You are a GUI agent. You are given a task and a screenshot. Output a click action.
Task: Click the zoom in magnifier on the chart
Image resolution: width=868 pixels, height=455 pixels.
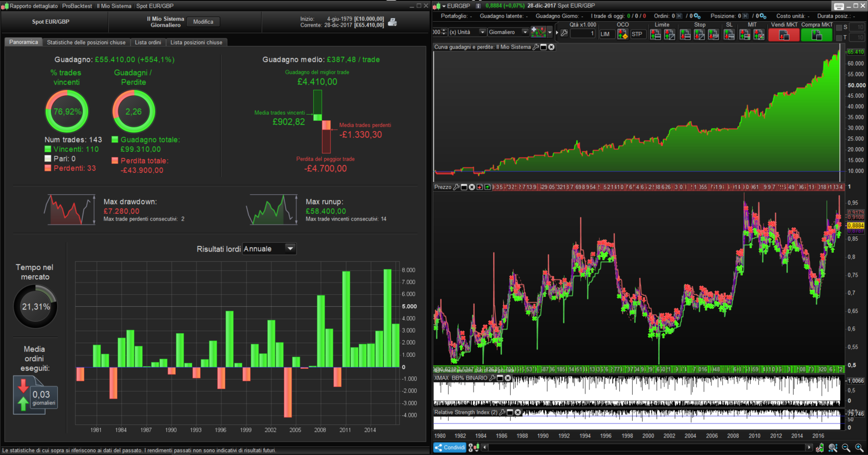859,448
